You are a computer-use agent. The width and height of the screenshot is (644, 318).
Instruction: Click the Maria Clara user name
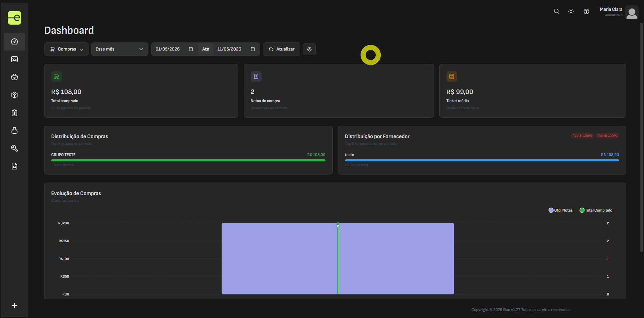(x=611, y=9)
